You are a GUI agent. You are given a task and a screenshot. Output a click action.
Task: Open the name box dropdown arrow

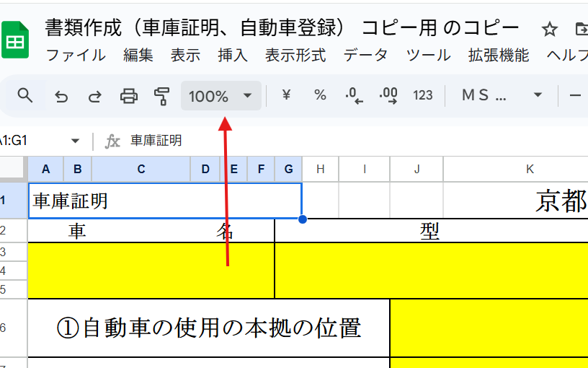tap(75, 141)
